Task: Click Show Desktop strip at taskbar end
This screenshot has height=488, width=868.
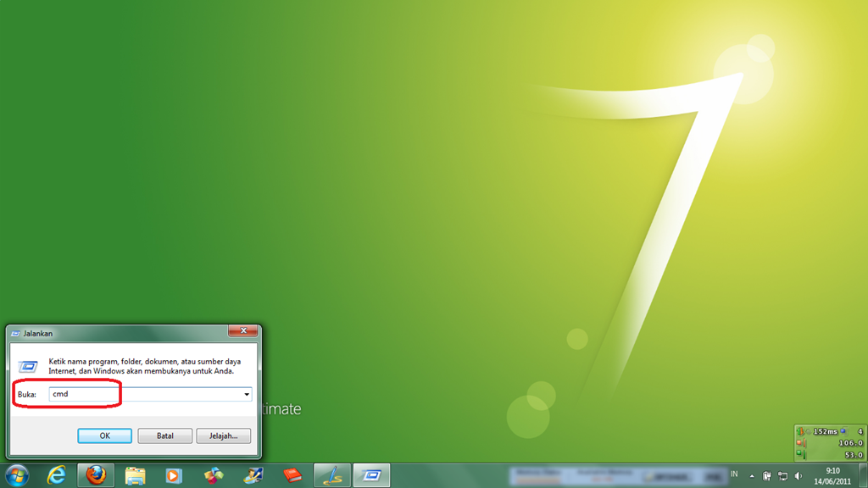Action: pyautogui.click(x=863, y=476)
